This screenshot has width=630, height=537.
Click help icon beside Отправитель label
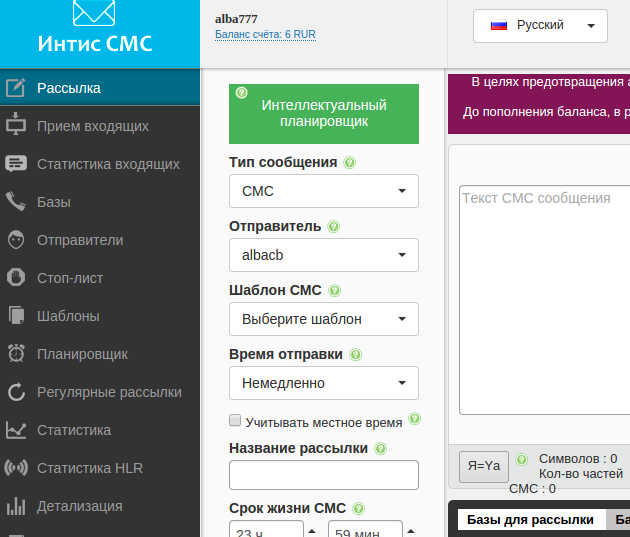coord(334,227)
